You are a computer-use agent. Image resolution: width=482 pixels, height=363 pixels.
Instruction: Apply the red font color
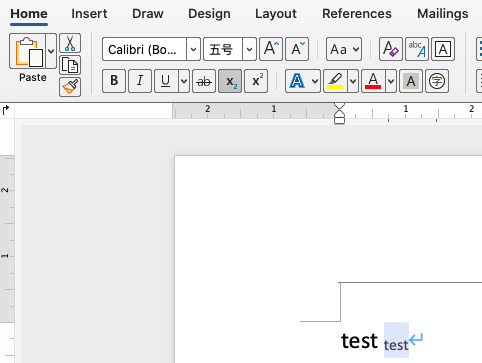pyautogui.click(x=373, y=81)
